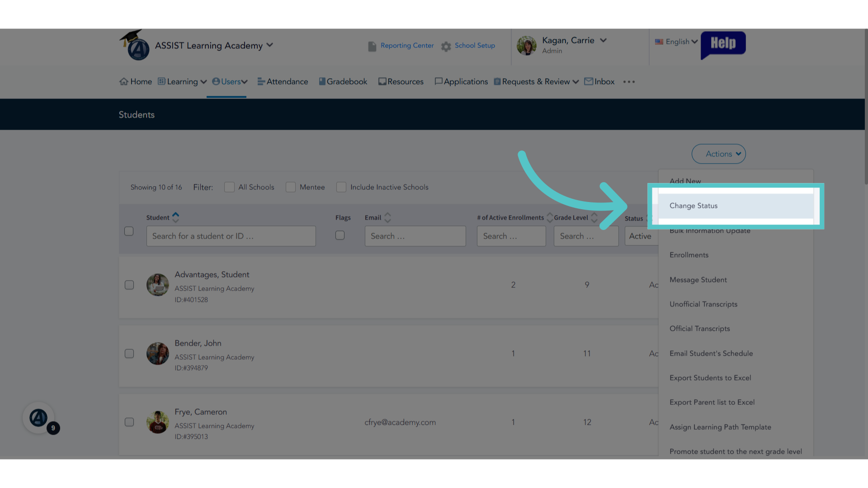The height and width of the screenshot is (488, 868).
Task: Open the three-dot more navigation menu
Action: 629,82
